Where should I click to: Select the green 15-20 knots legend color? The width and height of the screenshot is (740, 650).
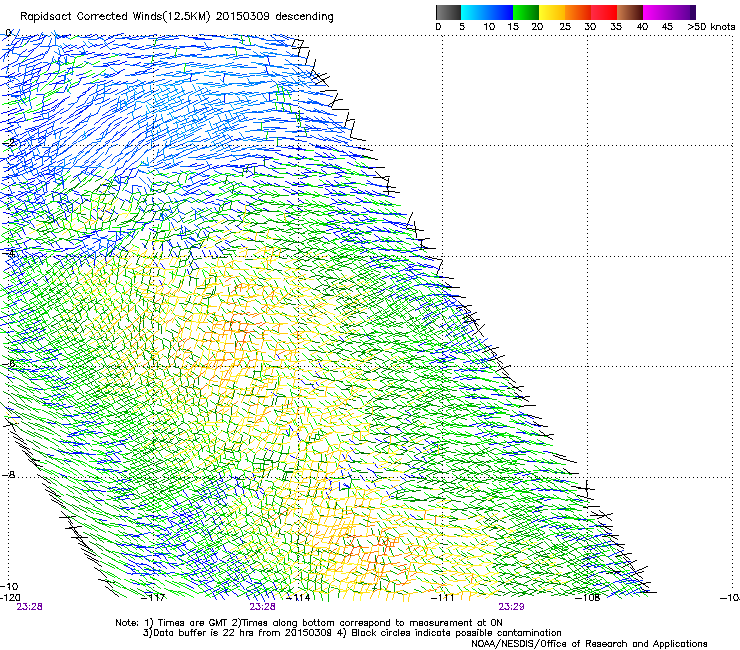coord(526,12)
